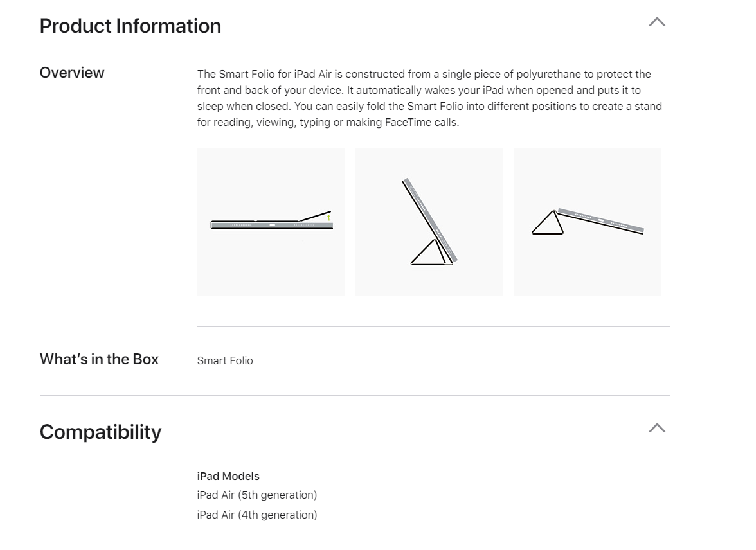Screen dimensions: 756x550
Task: Click the Compatibility heading
Action: pyautogui.click(x=100, y=432)
